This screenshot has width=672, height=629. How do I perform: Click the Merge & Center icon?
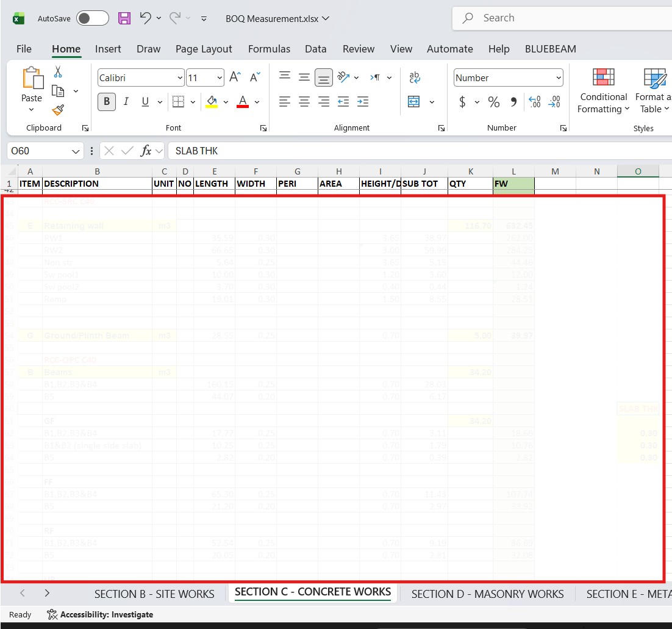point(414,102)
